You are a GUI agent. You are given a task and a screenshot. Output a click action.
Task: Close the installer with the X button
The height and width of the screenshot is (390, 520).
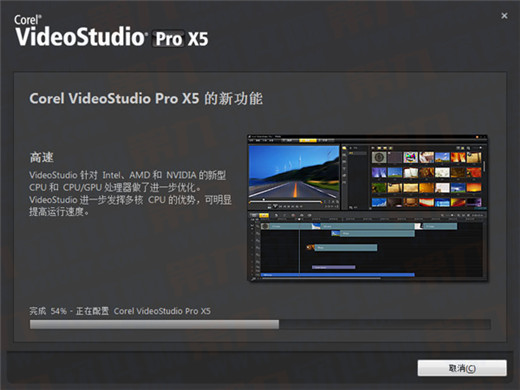(x=504, y=16)
